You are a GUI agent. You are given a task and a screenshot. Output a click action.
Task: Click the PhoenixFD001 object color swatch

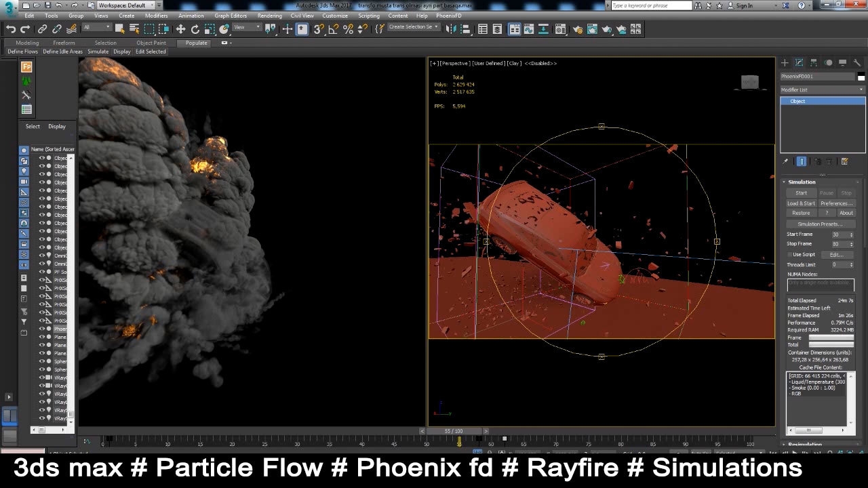click(x=861, y=77)
